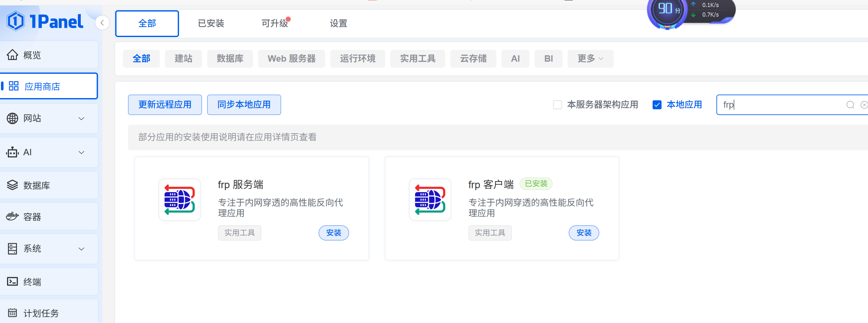Open 应用商店 in the sidebar
Screen dimensions: 868x323
49,86
